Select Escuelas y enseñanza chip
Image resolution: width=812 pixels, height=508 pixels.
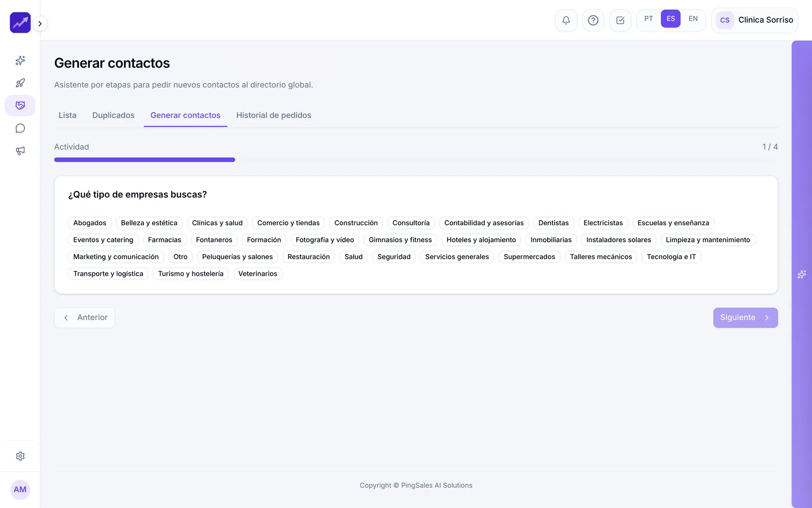pyautogui.click(x=673, y=223)
